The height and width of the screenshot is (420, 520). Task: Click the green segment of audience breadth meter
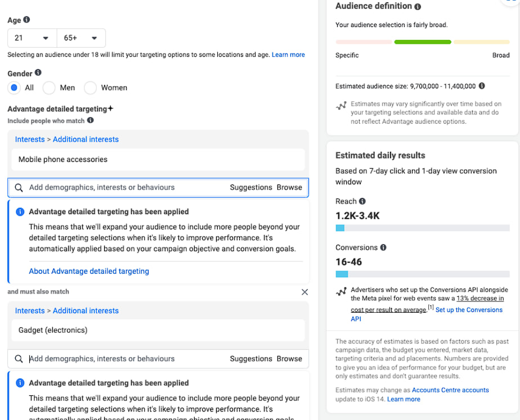[x=423, y=42]
